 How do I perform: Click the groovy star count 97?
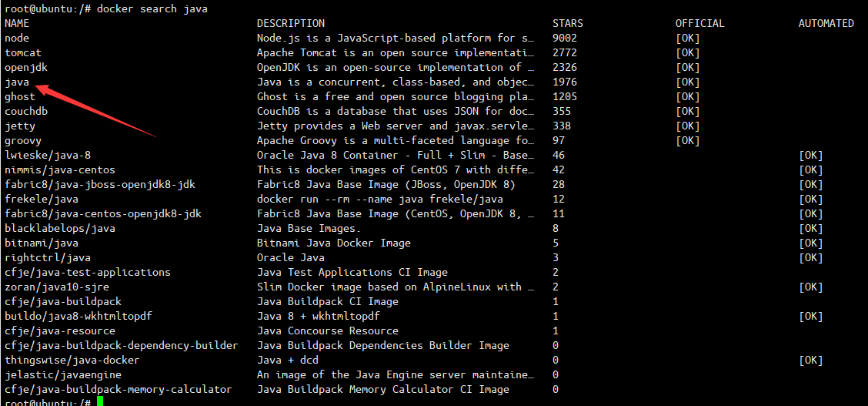(x=559, y=141)
